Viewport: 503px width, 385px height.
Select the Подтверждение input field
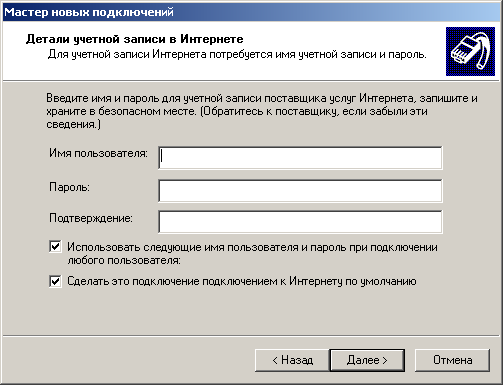tap(300, 222)
